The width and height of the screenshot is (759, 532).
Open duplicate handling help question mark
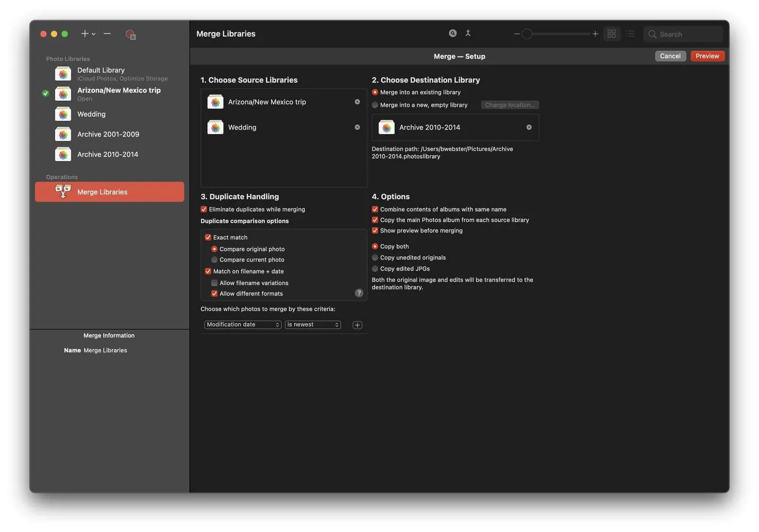click(359, 293)
